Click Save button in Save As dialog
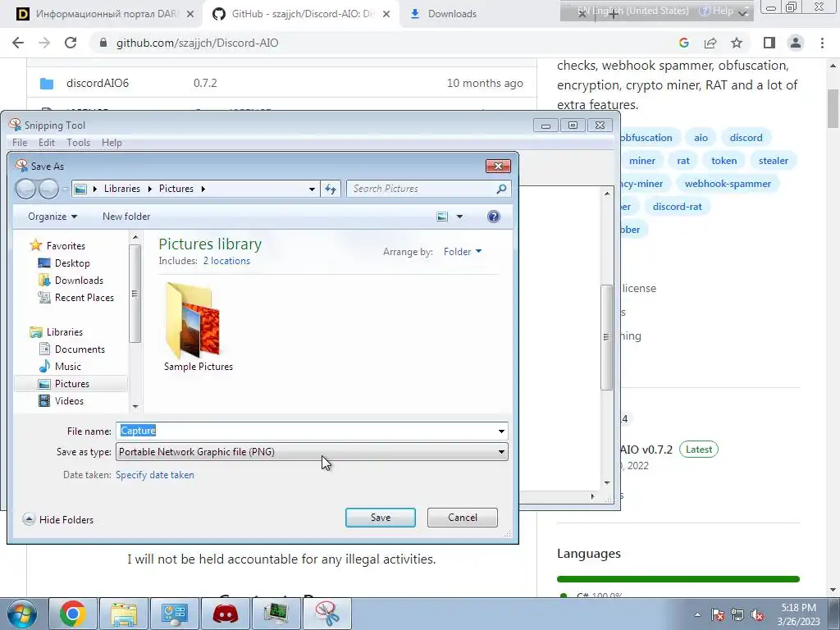 click(x=381, y=518)
